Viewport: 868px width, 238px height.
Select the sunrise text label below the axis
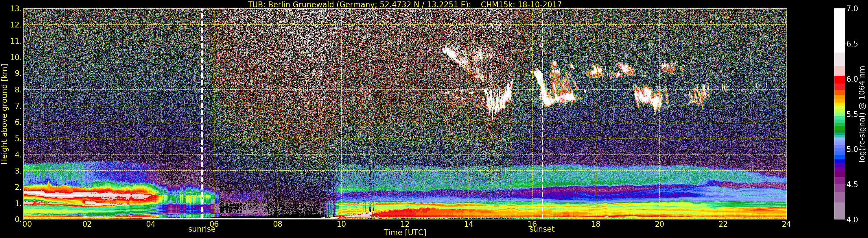point(202,229)
